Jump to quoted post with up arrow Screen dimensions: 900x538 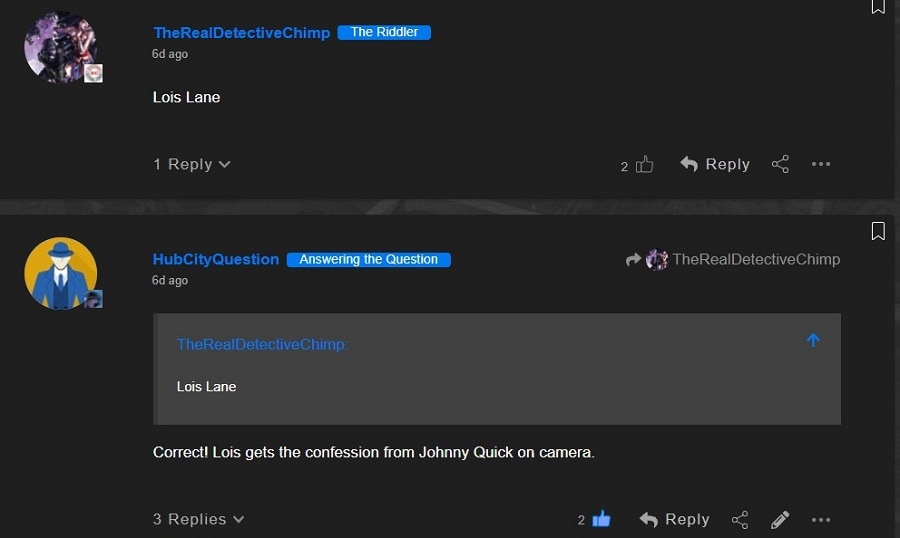[x=813, y=340]
